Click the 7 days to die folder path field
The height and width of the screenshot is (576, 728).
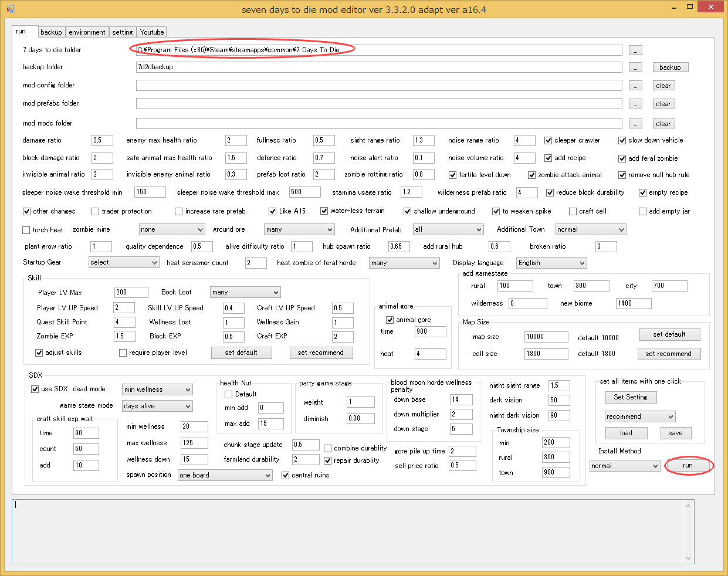[x=379, y=50]
